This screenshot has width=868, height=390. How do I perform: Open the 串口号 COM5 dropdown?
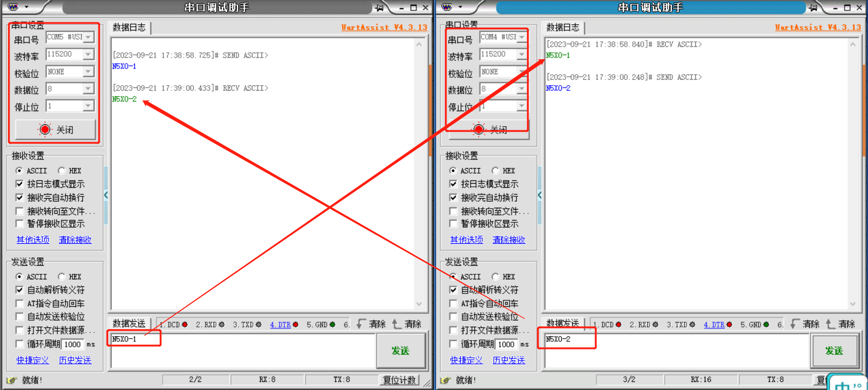89,37
